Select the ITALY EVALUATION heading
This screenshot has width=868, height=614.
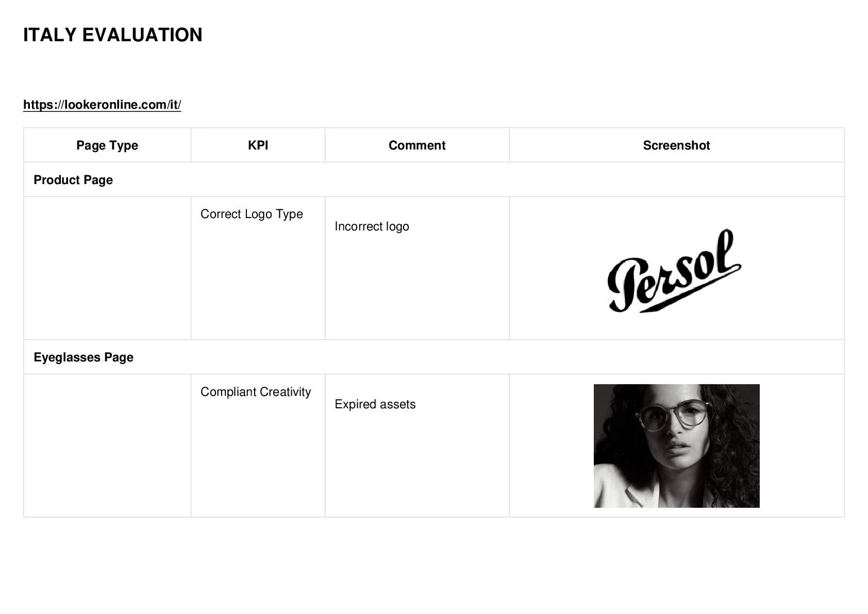click(x=113, y=35)
